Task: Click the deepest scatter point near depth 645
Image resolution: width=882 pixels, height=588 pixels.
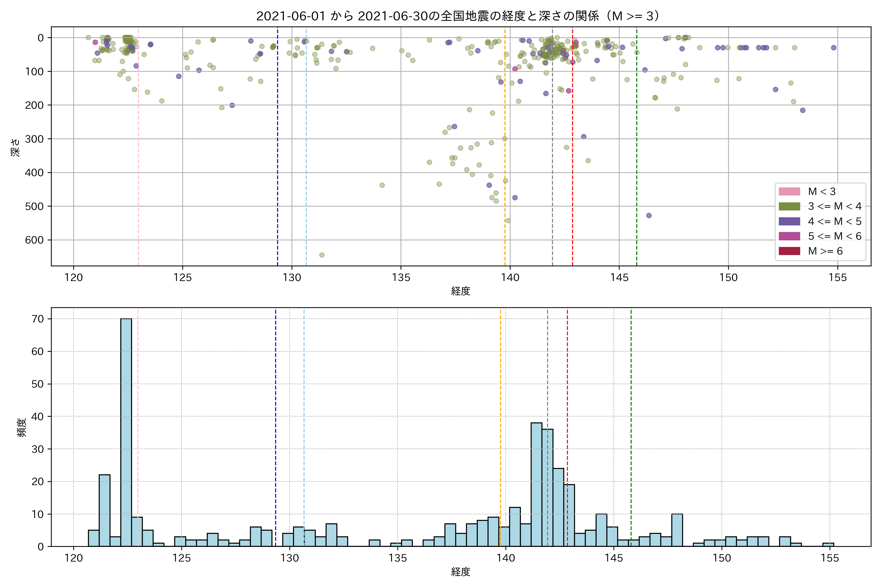Action: click(x=322, y=255)
